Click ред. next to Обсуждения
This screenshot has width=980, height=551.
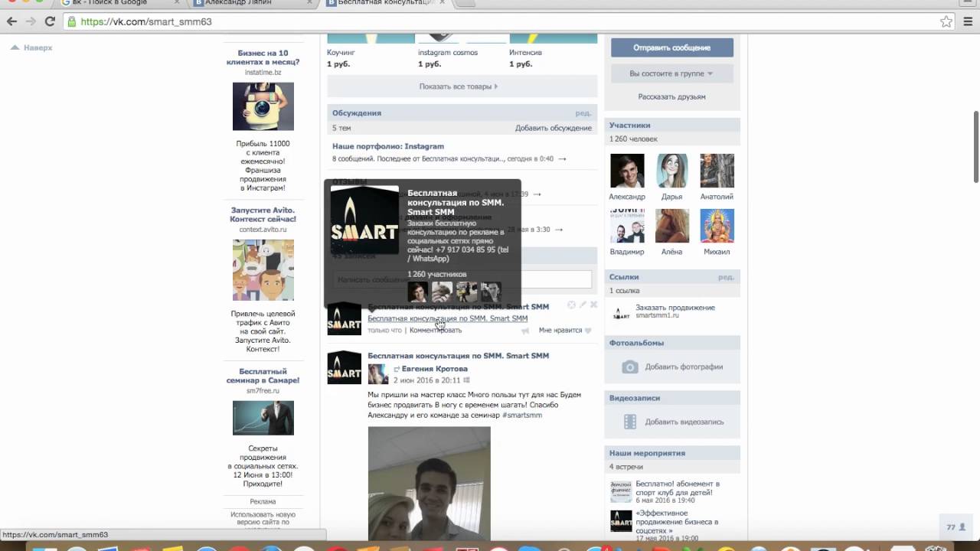coord(583,113)
